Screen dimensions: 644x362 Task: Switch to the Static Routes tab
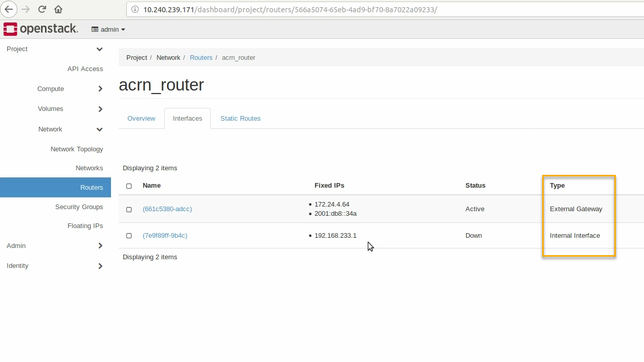[x=240, y=119]
